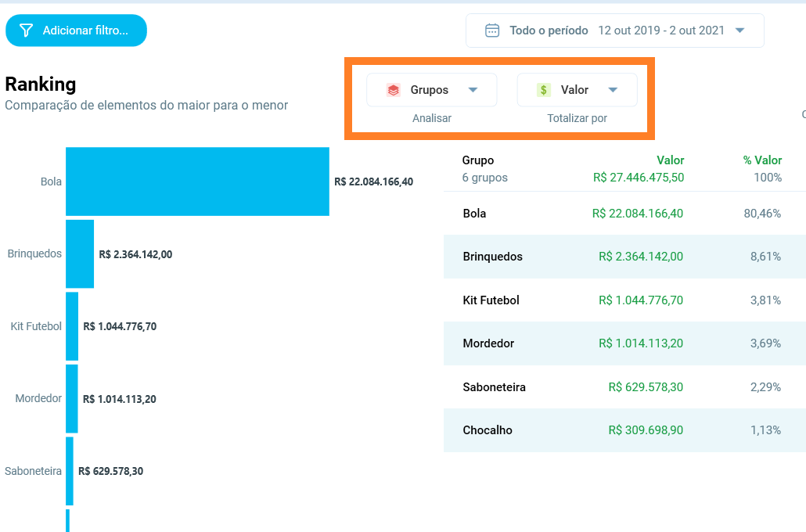806x532 pixels.
Task: Expand the Valor dropdown arrow
Action: [x=613, y=90]
